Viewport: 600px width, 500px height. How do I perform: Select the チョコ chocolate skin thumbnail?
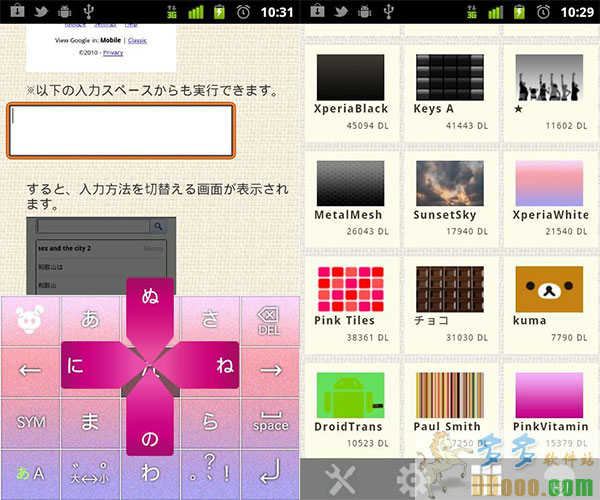coord(450,289)
